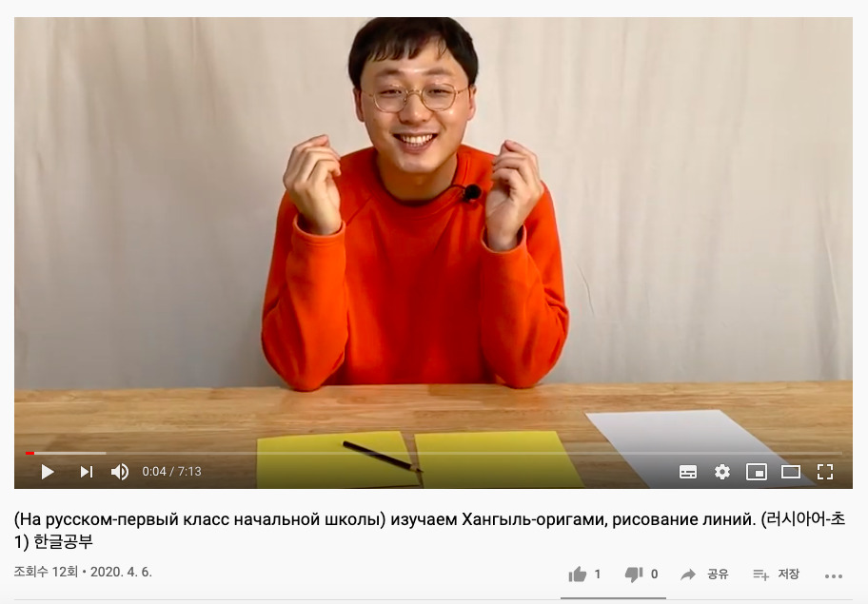Play the video
868x604 pixels.
(48, 472)
